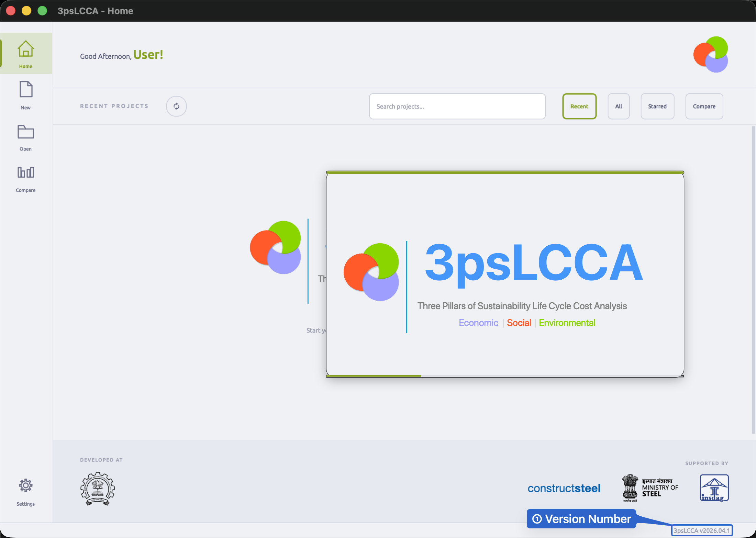Image resolution: width=756 pixels, height=538 pixels.
Task: Click the 'Good Afternoon, User!' greeting
Action: (x=121, y=55)
